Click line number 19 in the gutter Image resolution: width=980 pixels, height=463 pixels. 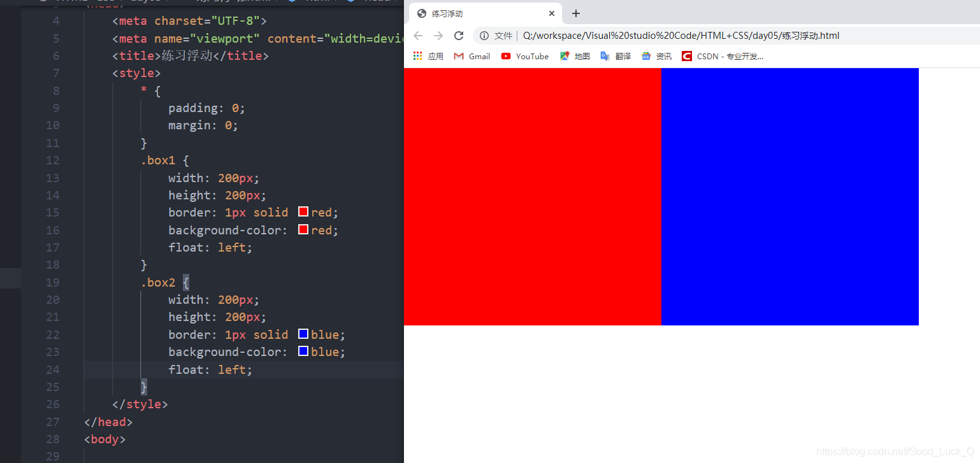52,282
